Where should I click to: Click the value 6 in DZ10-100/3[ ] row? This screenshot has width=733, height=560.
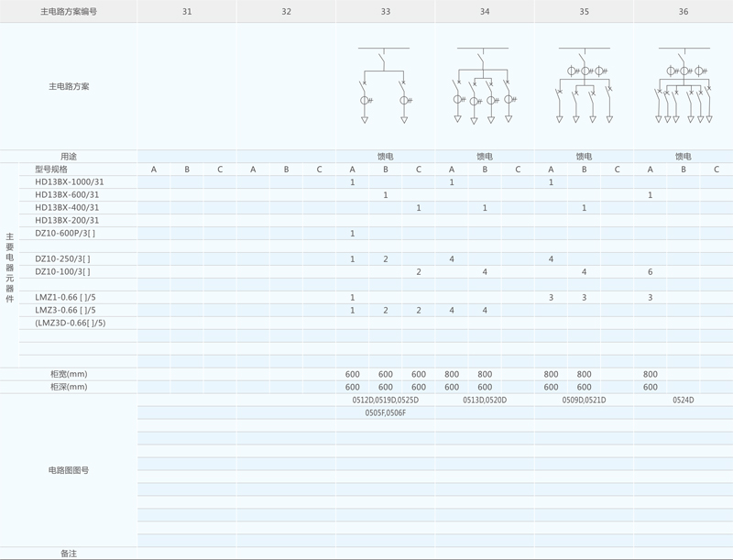(651, 272)
